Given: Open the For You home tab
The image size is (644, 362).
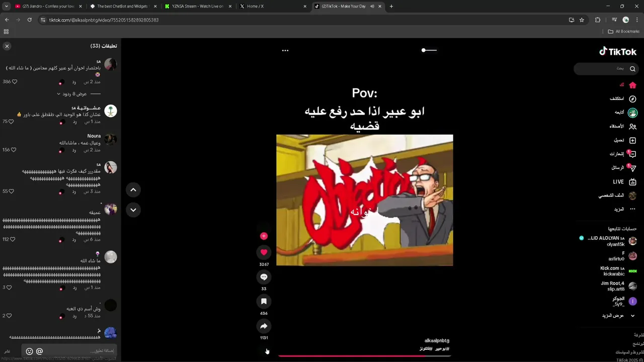Looking at the screenshot, I should point(628,85).
